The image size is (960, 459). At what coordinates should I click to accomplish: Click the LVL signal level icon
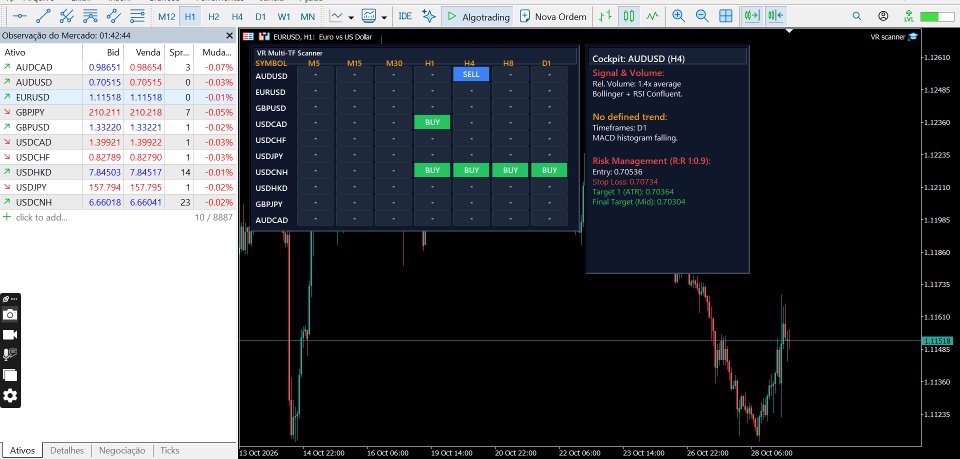[909, 17]
